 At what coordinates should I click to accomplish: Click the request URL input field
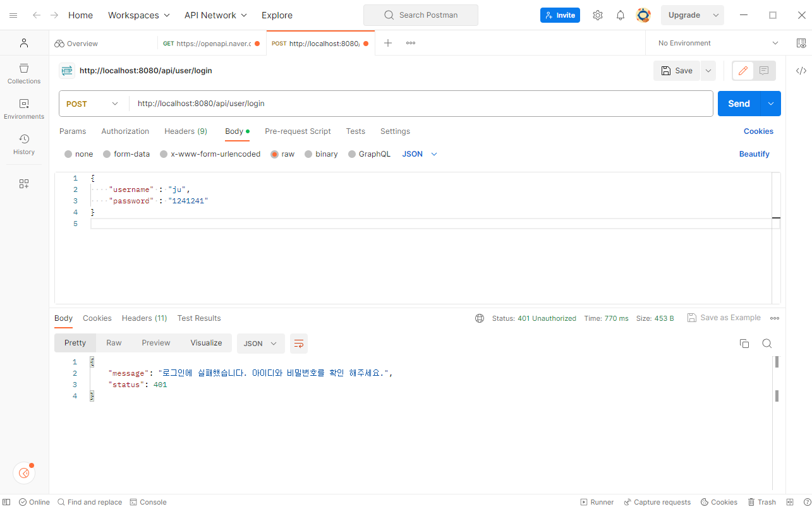[x=421, y=104]
